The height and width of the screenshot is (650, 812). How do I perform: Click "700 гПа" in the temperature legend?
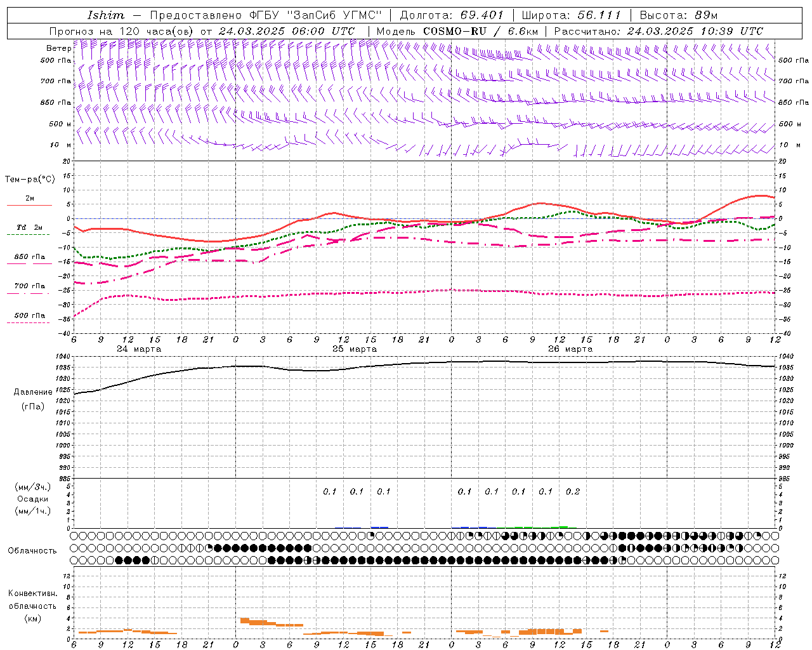(30, 286)
